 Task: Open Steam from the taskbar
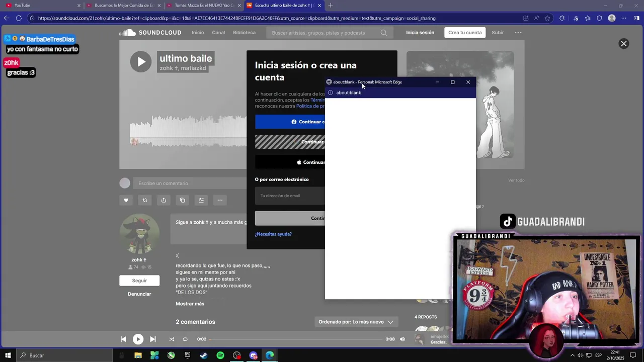204,355
